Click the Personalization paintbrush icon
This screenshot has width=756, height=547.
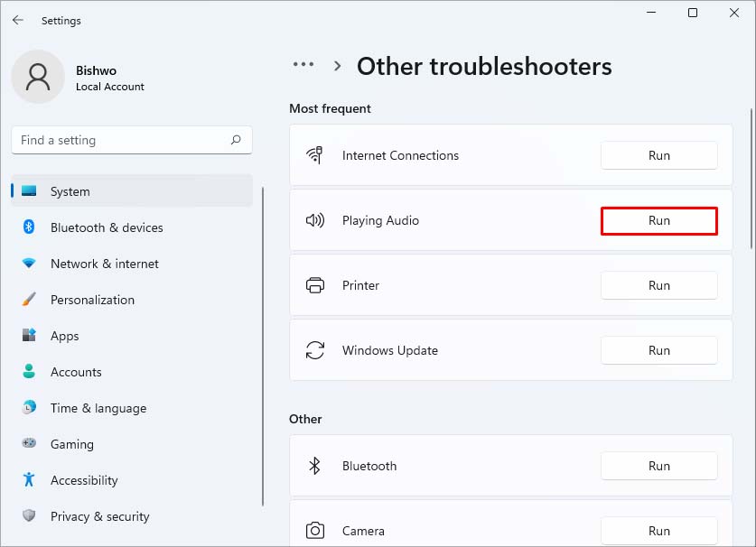[29, 299]
